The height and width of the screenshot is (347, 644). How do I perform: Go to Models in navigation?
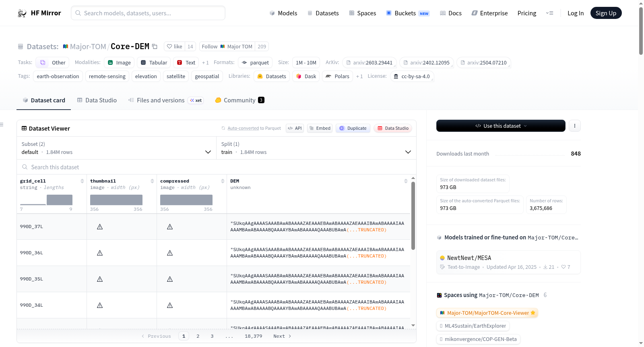[x=283, y=13]
